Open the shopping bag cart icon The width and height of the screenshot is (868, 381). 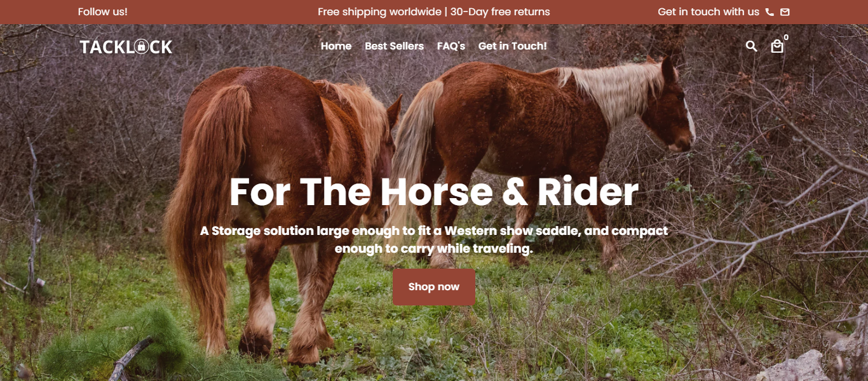click(x=776, y=46)
